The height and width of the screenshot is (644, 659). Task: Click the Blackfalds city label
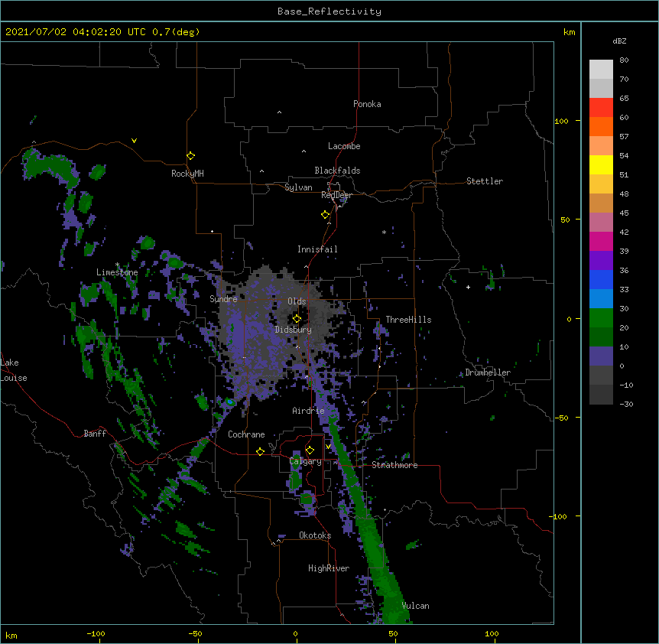point(337,171)
